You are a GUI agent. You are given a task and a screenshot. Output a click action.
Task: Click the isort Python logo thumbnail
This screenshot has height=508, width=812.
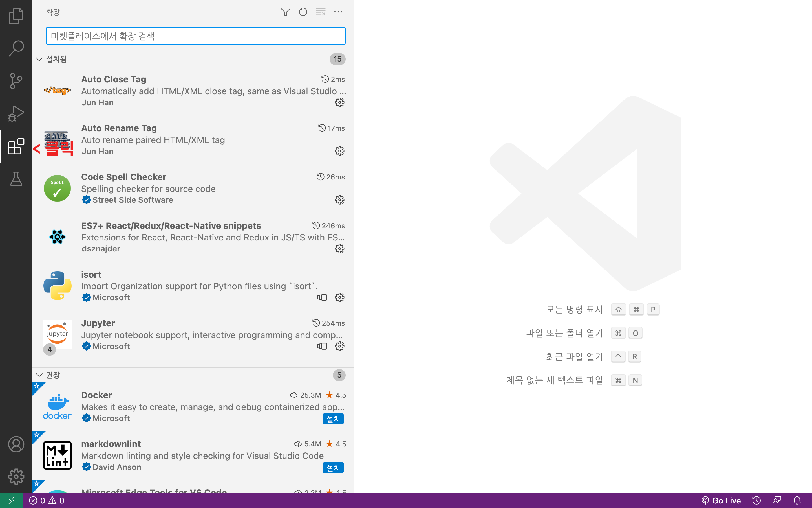[x=58, y=286]
